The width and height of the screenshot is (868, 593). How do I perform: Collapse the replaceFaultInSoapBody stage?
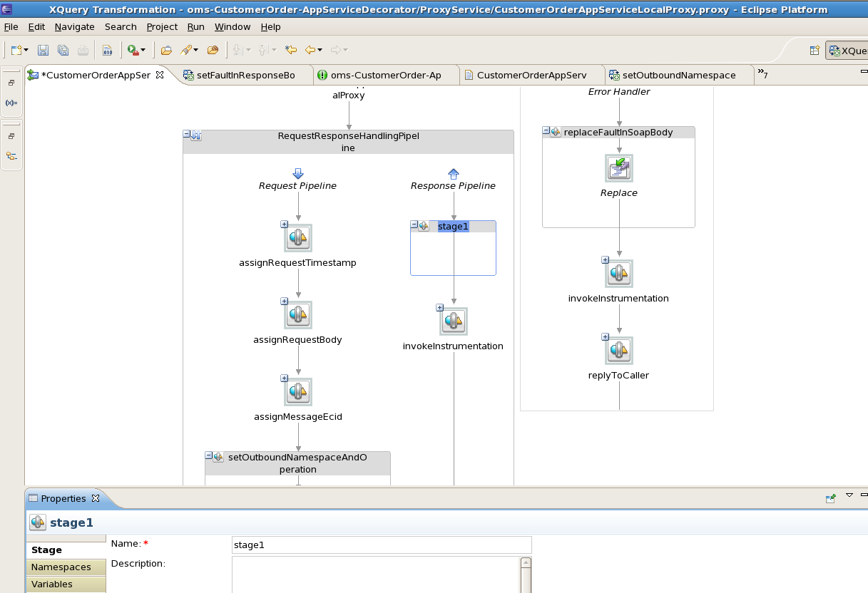(x=546, y=131)
